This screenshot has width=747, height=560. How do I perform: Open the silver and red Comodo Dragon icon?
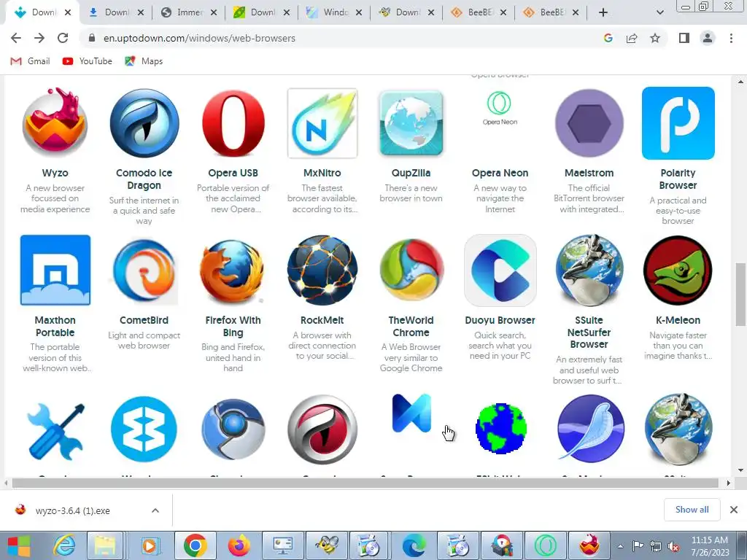pyautogui.click(x=322, y=429)
